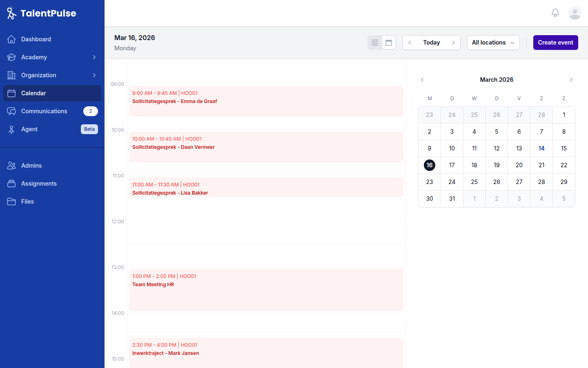Click the Create event button
Viewport: 588px width, 368px height.
tap(555, 42)
